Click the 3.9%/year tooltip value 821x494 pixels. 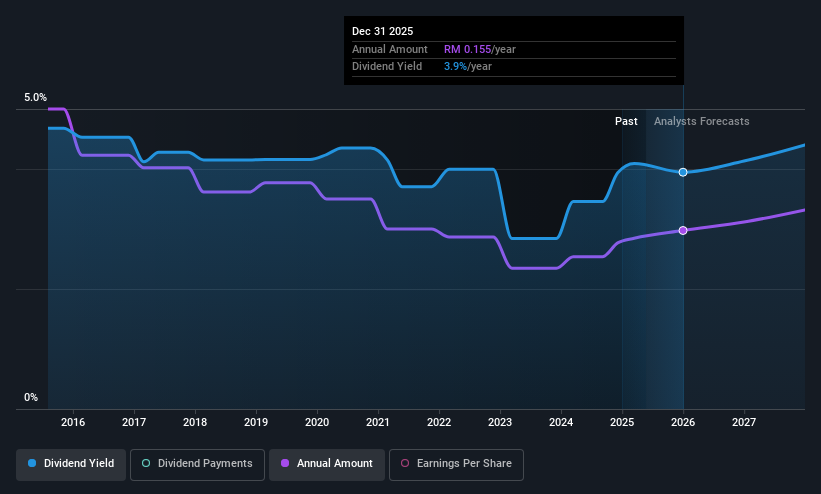pos(468,67)
